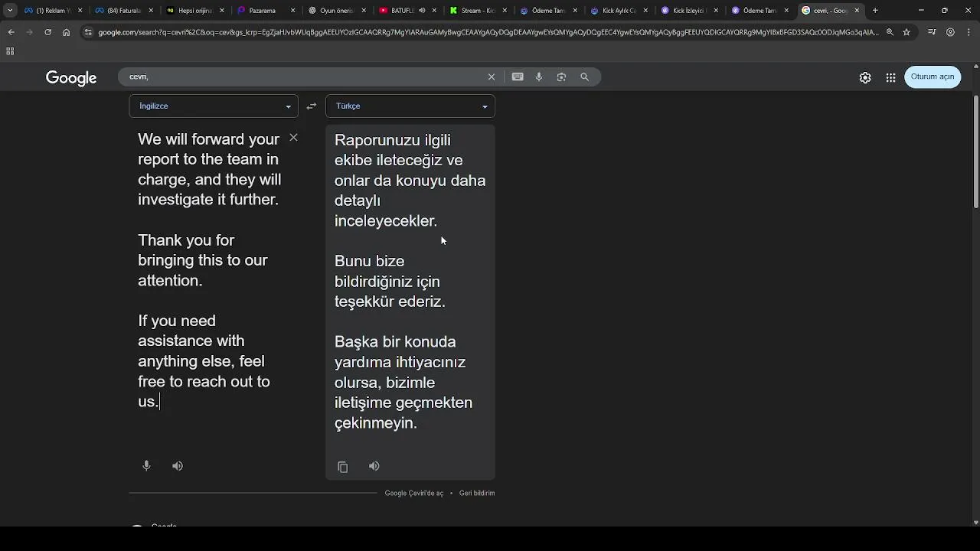Start voice input for the source text
Viewport: 980px width, 551px height.
[x=146, y=465]
